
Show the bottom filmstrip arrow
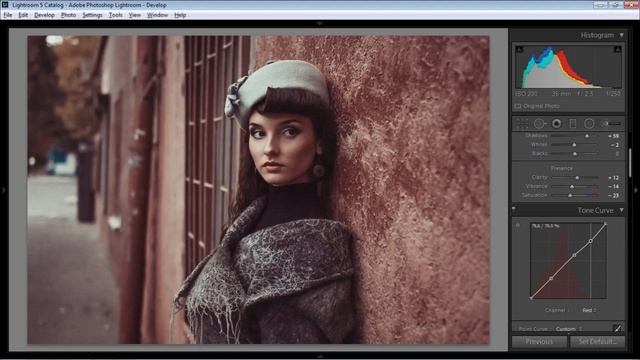tap(320, 356)
